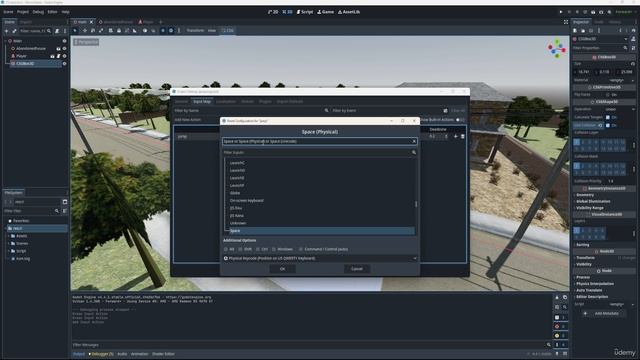Enable Command / Control (auto) checkbox

(x=301, y=249)
